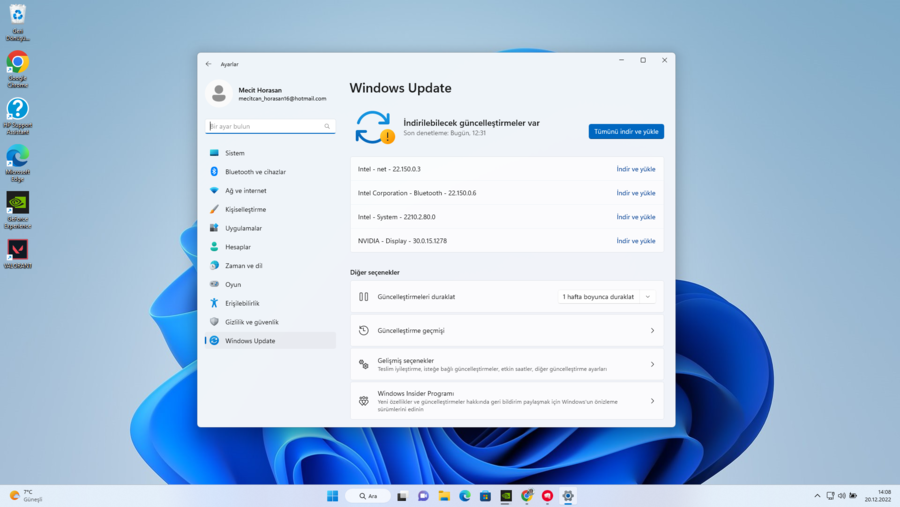This screenshot has width=900, height=507.
Task: Open Task View from the taskbar
Action: pos(402,496)
